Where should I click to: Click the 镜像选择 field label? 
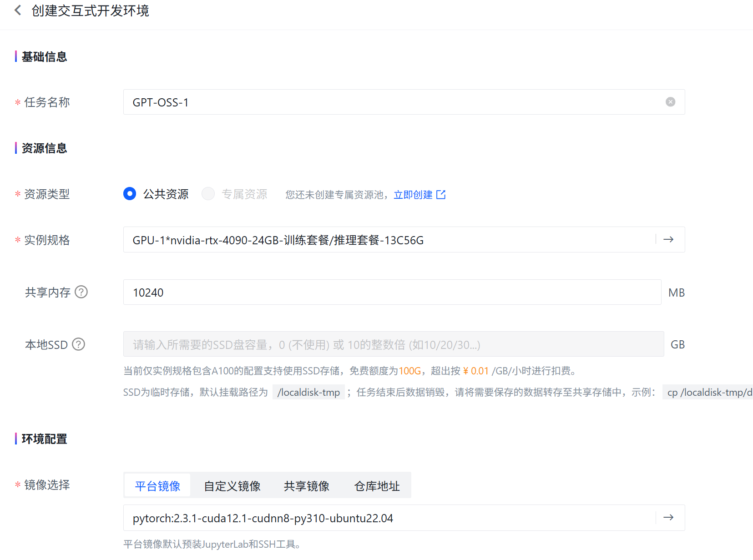click(47, 485)
